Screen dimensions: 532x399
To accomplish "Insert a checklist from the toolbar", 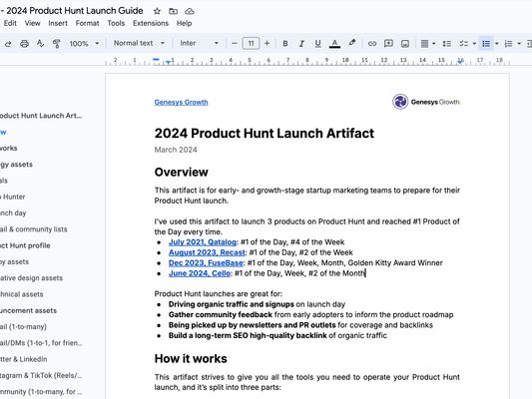I will coord(463,44).
